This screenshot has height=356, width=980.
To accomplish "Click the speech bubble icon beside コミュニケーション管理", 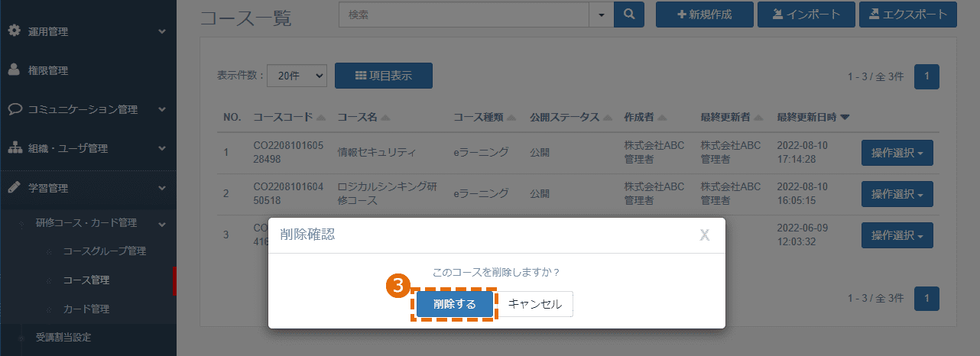I will coord(15,109).
